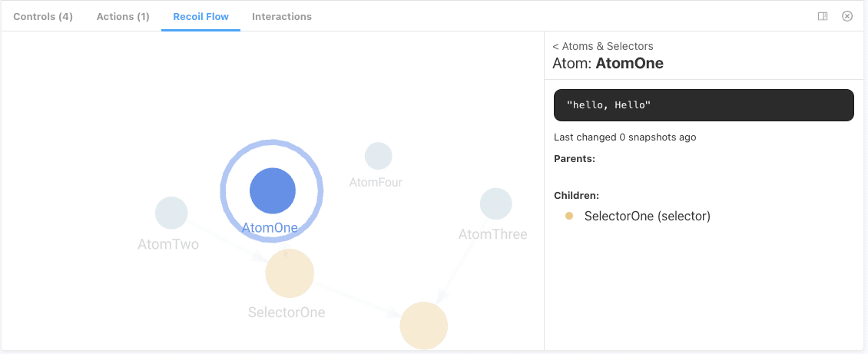Screen dimensions: 868x354
Task: Select the unlabeled selector node at bottom
Action: (x=424, y=326)
